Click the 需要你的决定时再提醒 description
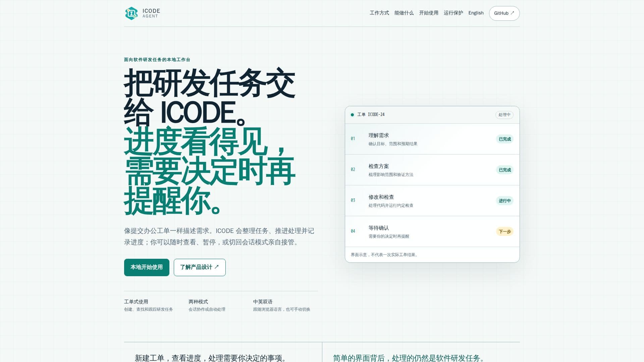 tap(389, 236)
